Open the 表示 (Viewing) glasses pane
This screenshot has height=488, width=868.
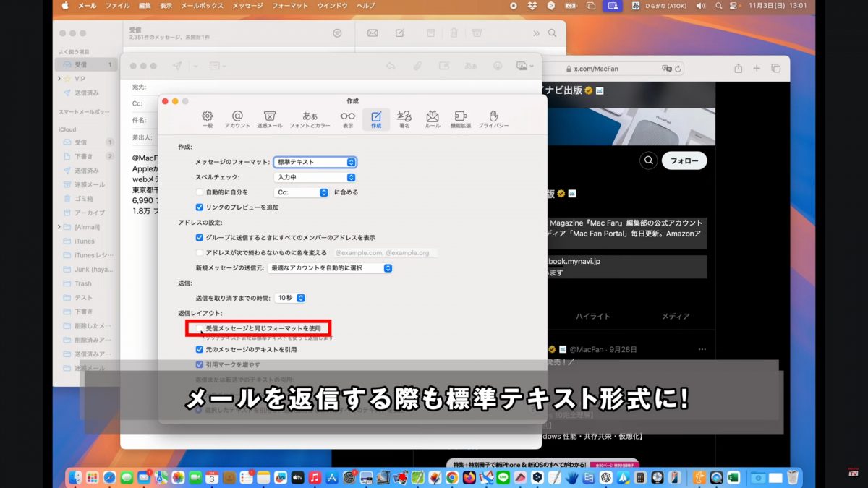click(x=348, y=119)
